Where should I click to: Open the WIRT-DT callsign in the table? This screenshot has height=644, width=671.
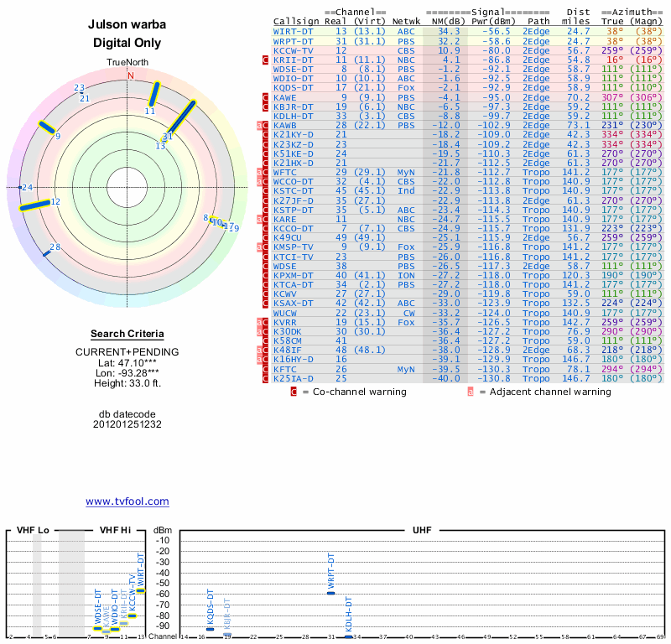(x=293, y=32)
